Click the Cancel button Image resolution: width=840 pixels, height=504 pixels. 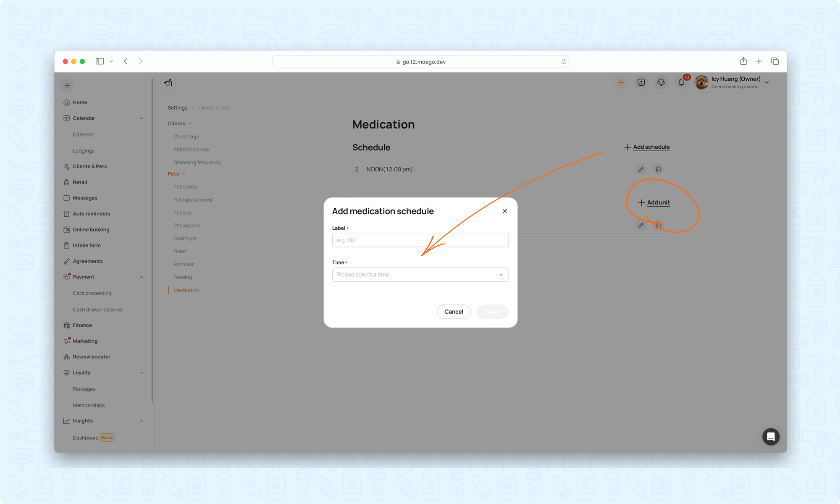454,312
